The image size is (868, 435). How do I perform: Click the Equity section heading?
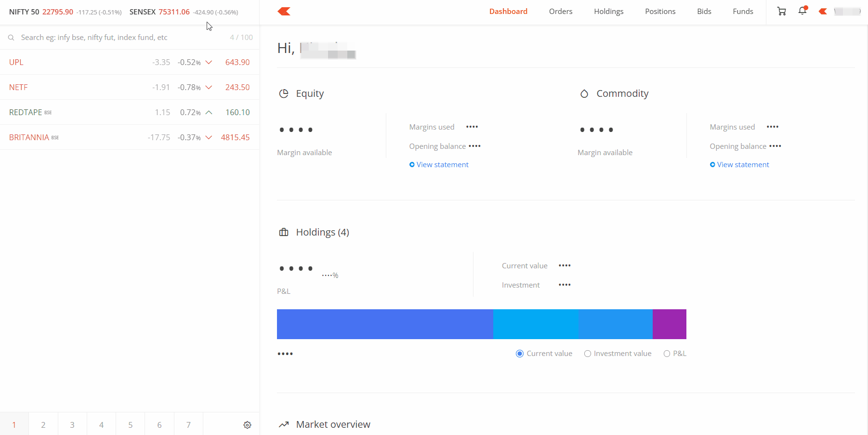310,93
